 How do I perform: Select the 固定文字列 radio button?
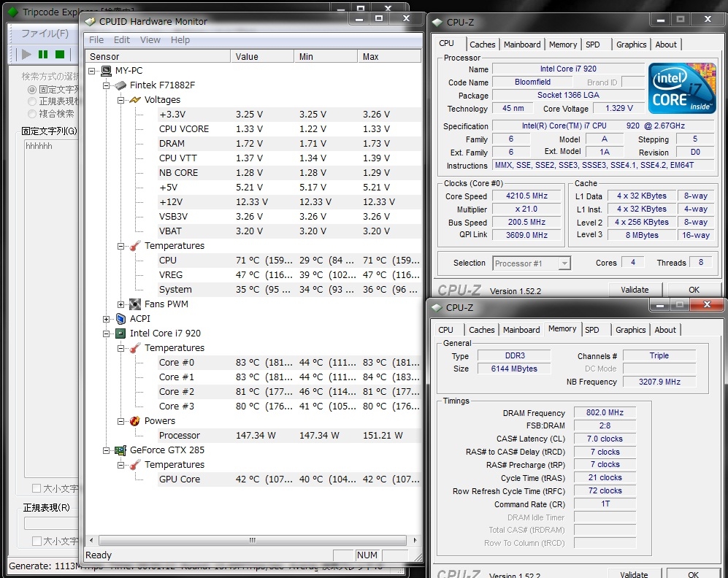point(32,90)
